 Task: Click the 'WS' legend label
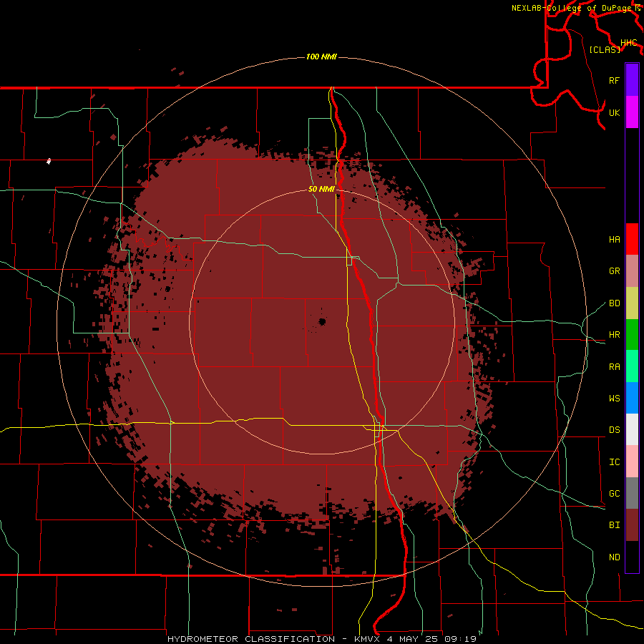click(615, 399)
